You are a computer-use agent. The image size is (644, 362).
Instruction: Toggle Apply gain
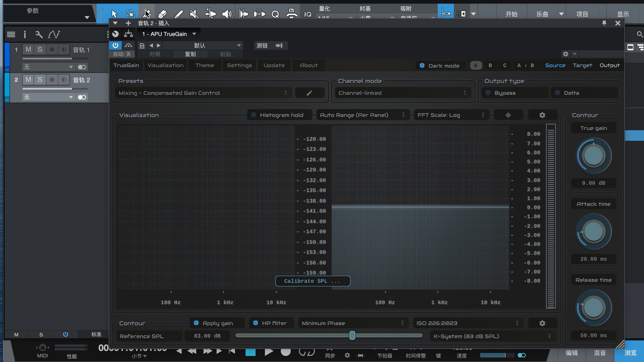pyautogui.click(x=217, y=323)
